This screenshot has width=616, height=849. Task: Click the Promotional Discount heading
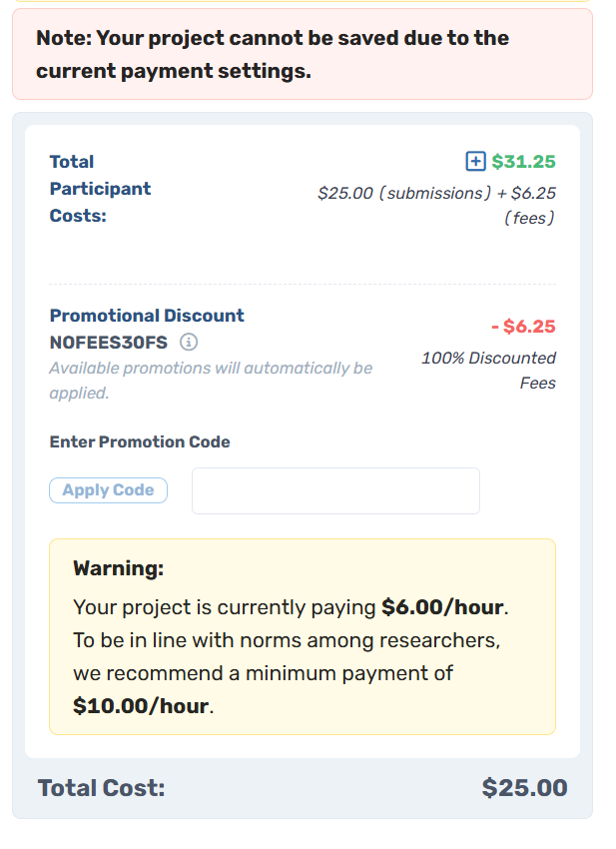coord(147,316)
